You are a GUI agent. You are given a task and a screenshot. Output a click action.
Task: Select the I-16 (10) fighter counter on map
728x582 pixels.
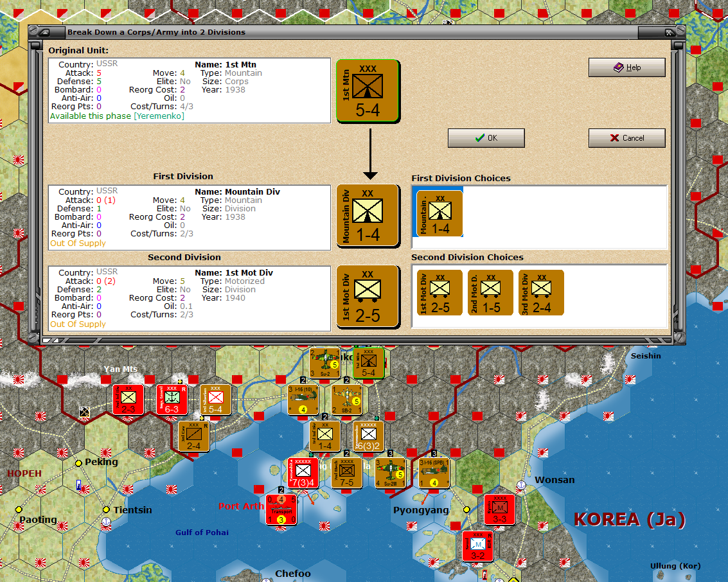coord(303,400)
